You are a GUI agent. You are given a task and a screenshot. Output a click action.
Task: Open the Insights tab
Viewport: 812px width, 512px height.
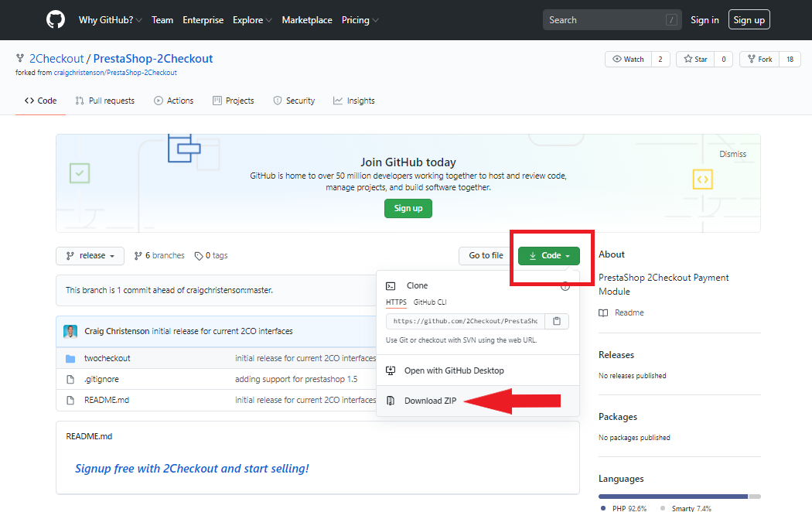(353, 101)
